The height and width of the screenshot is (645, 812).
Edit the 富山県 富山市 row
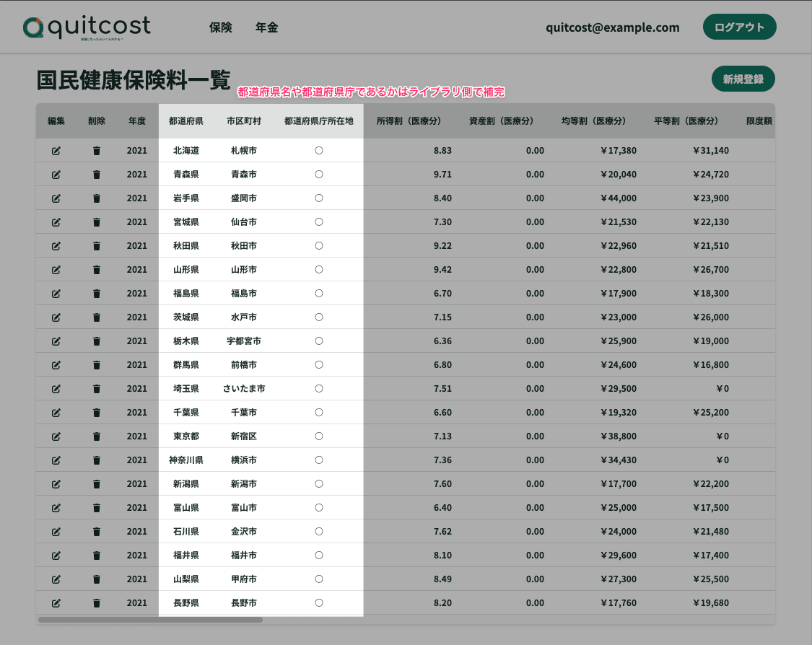click(x=56, y=508)
